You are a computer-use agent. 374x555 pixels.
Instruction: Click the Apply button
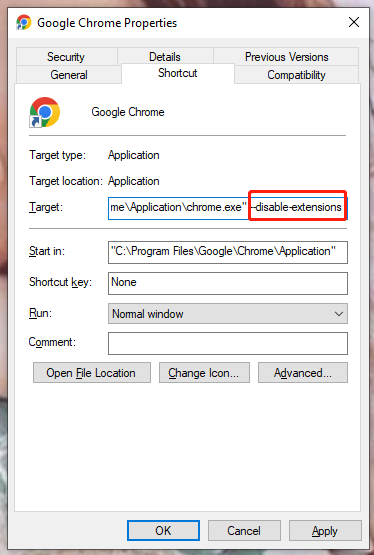click(x=325, y=531)
